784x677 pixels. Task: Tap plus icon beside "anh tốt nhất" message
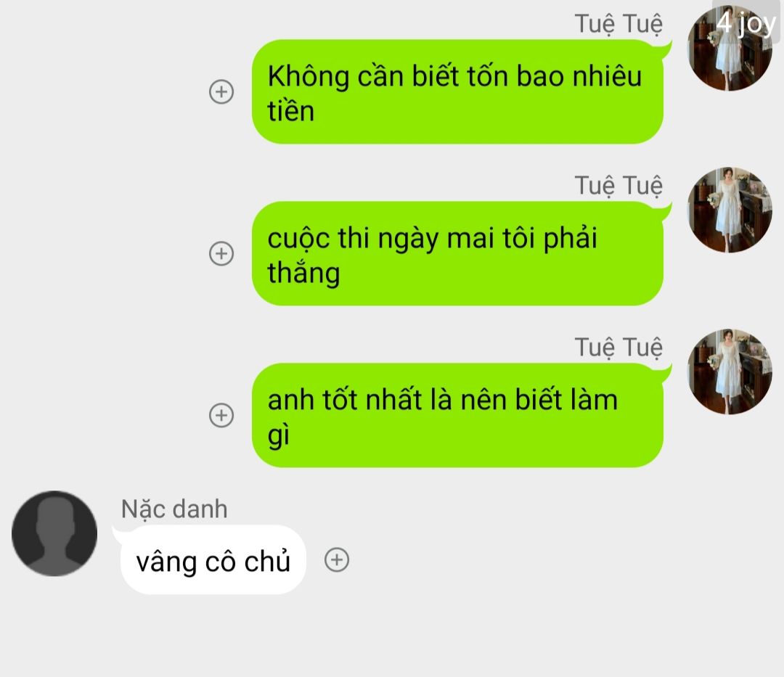[221, 415]
